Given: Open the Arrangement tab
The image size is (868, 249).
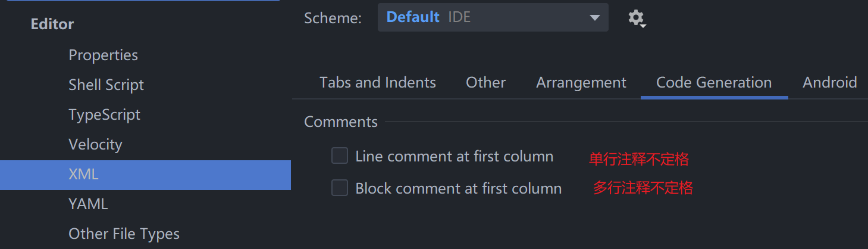Looking at the screenshot, I should 581,82.
